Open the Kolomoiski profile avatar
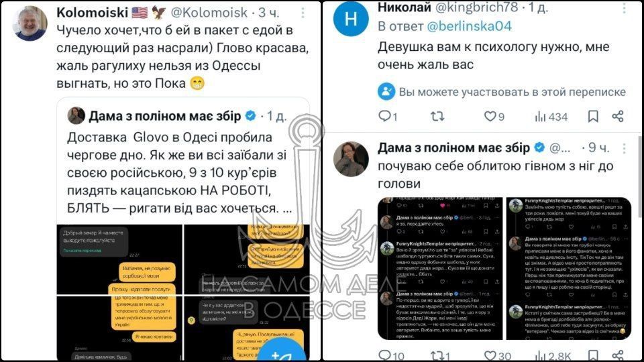Screen dimensions: 644x362 coord(30,23)
